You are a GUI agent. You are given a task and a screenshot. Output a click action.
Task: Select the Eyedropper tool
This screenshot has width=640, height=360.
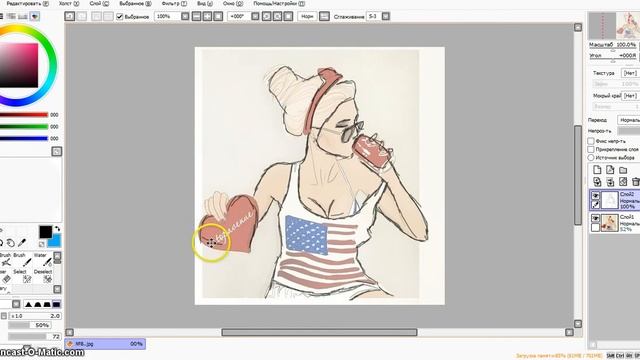22,243
